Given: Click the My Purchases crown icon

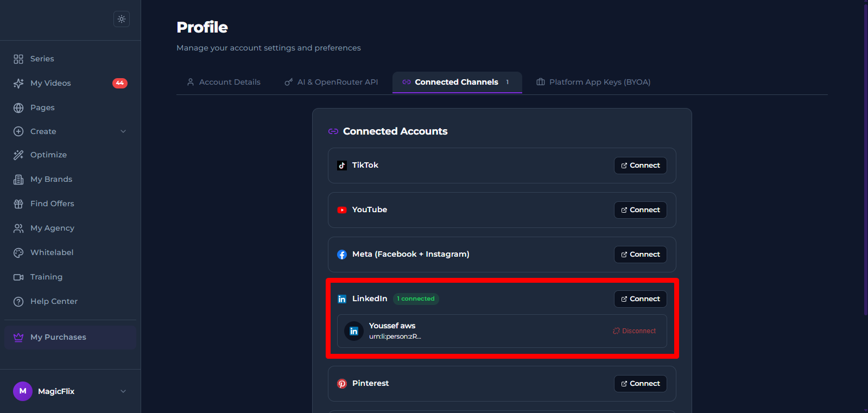Looking at the screenshot, I should point(18,337).
